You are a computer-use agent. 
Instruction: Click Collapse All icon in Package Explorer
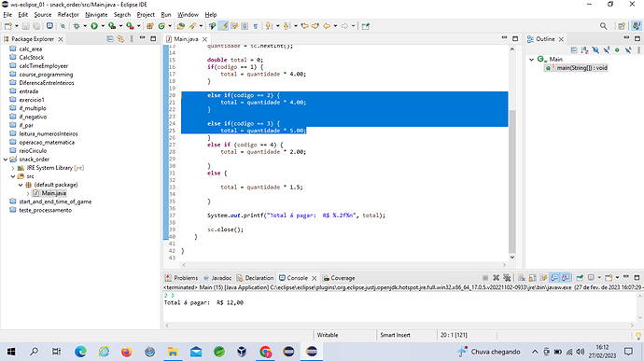tap(110, 39)
